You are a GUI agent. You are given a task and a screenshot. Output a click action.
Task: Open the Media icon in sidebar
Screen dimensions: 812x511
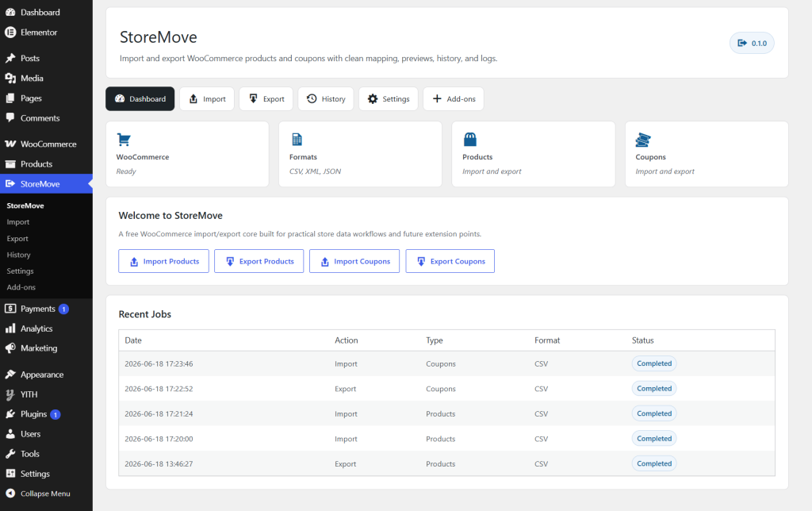tap(10, 79)
